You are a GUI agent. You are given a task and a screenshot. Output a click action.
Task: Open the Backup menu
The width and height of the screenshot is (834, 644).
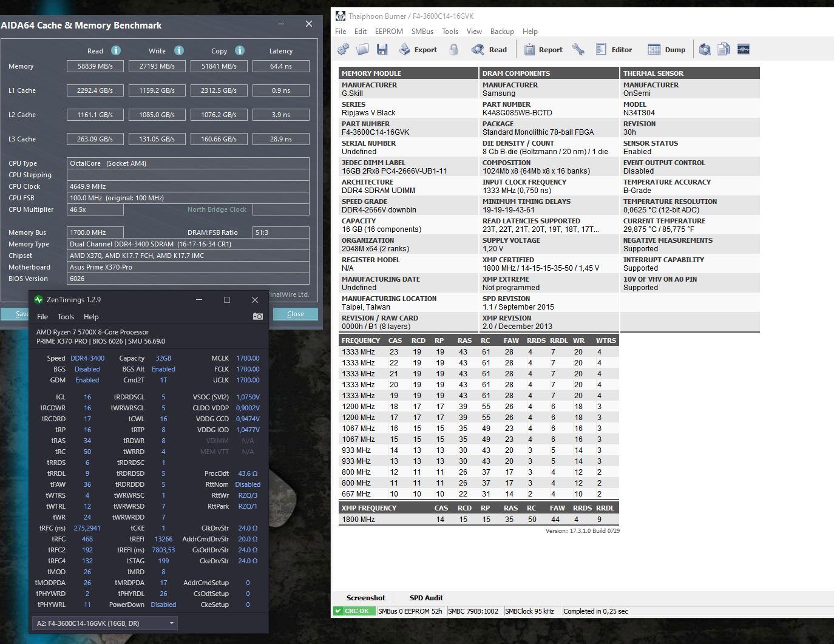coord(502,31)
